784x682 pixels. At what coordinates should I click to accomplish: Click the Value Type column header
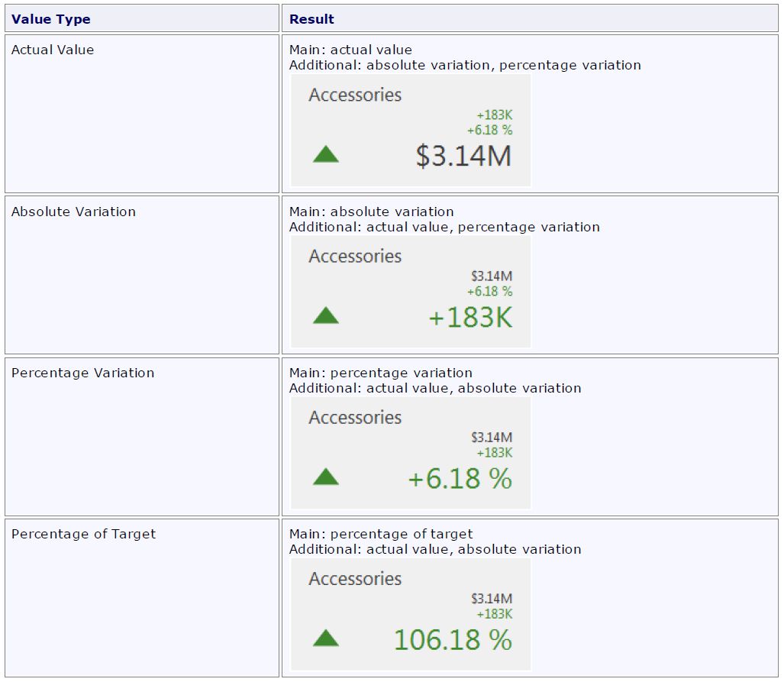click(x=50, y=19)
